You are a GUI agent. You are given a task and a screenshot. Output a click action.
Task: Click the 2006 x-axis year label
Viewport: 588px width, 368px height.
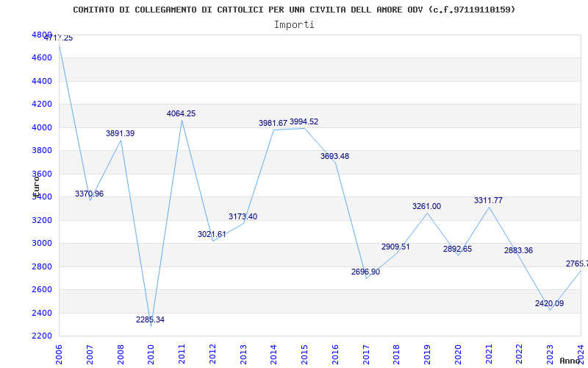click(59, 354)
